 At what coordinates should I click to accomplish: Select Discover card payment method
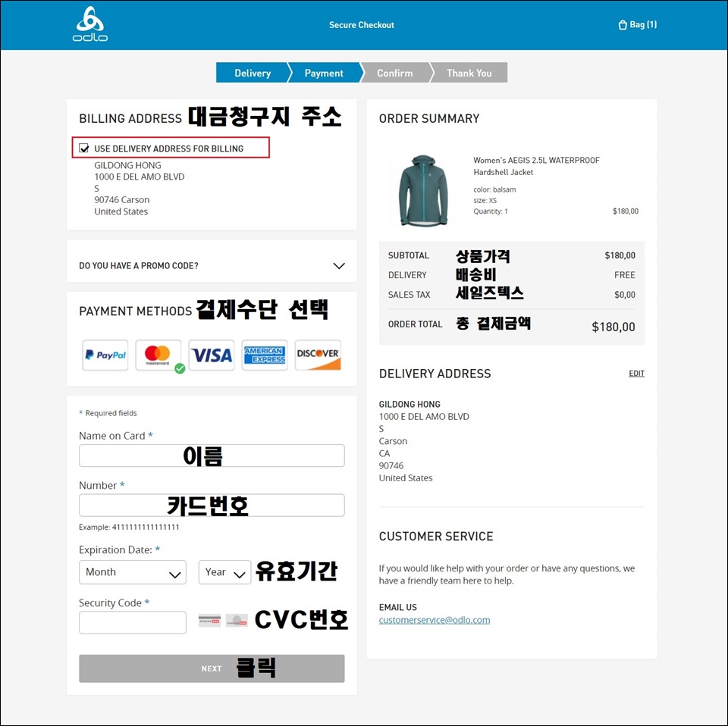[318, 355]
